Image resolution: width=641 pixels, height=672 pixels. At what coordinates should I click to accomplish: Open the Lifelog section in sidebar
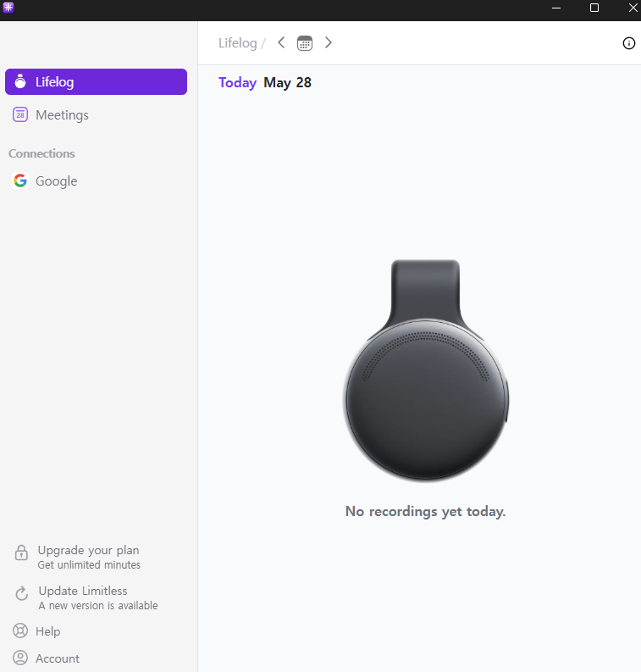coord(96,82)
